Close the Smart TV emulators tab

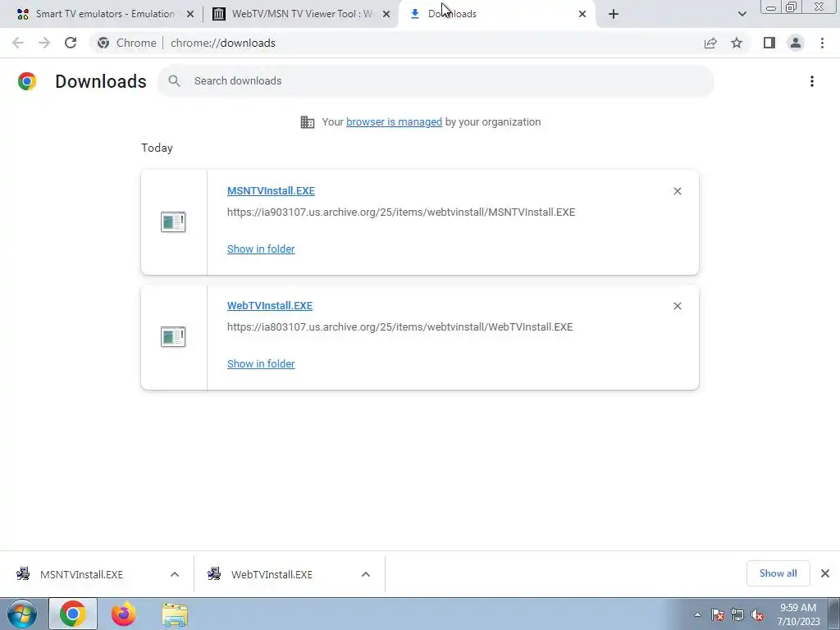(x=190, y=14)
